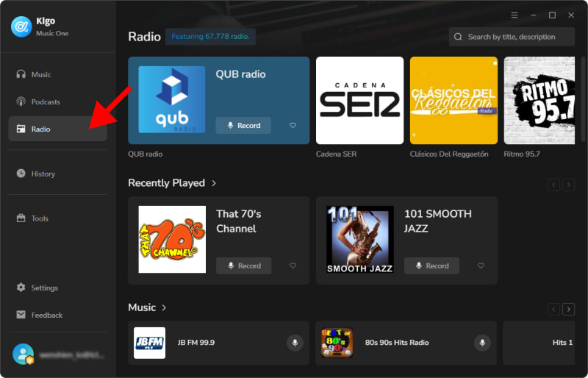Image resolution: width=588 pixels, height=378 pixels.
Task: Go to previous Music row page arrow
Action: [x=554, y=310]
